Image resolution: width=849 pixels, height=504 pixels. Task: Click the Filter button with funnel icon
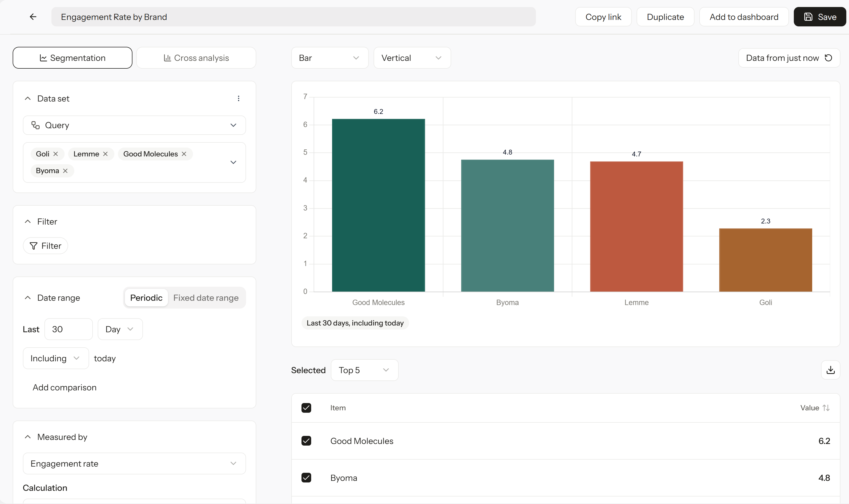coord(45,246)
